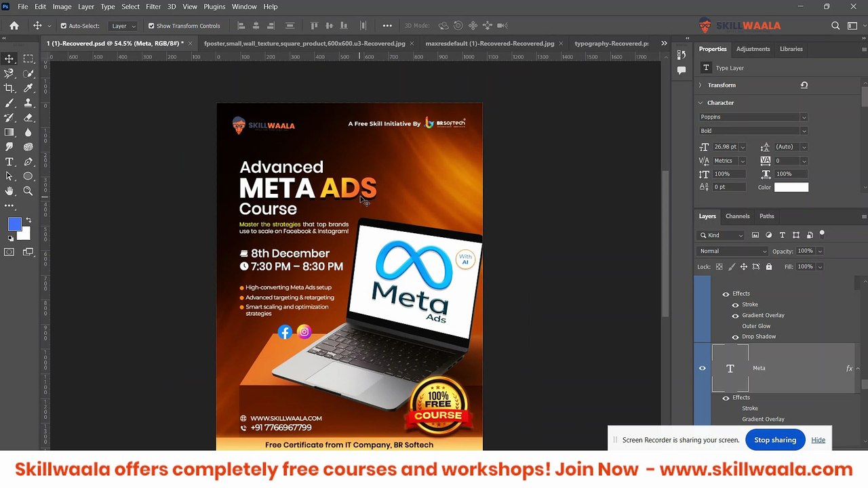Click the white background color swatch
Viewport: 868px width, 488px height.
click(x=25, y=235)
